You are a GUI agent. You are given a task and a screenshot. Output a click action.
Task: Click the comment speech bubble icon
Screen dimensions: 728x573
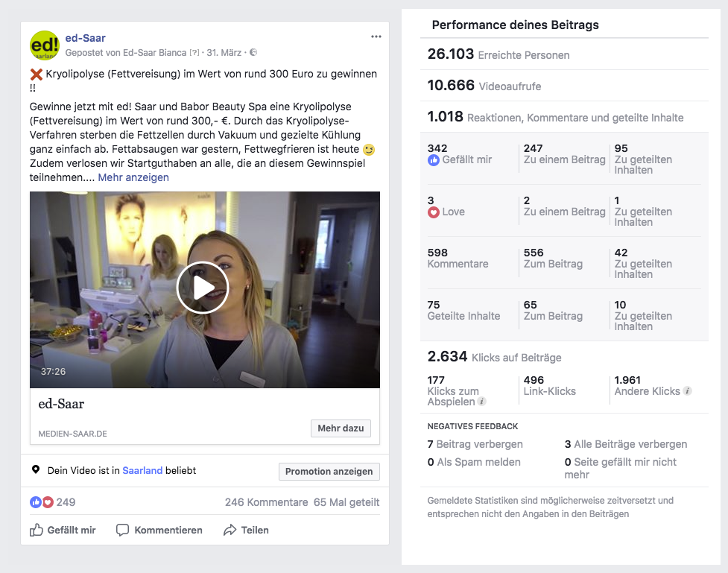[122, 530]
